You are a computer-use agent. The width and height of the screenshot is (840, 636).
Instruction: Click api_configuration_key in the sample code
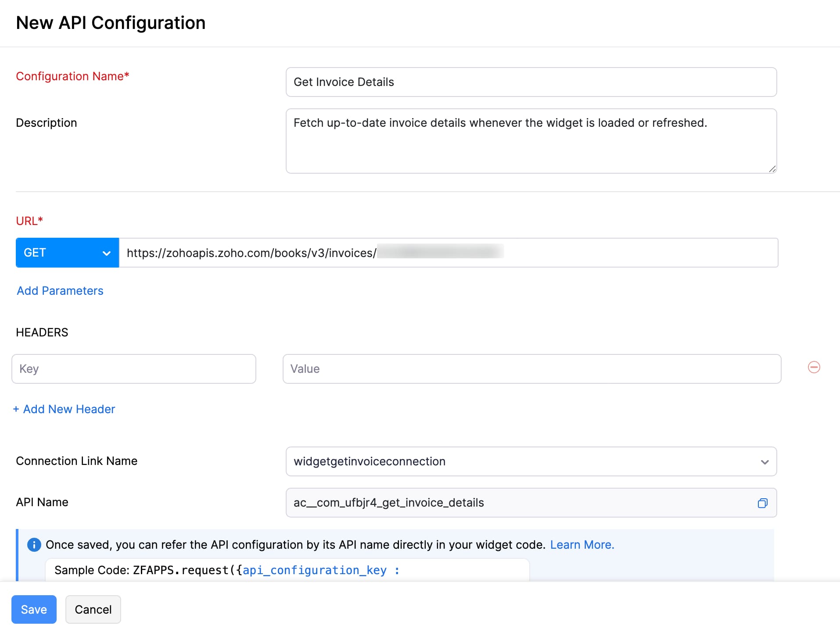click(315, 570)
